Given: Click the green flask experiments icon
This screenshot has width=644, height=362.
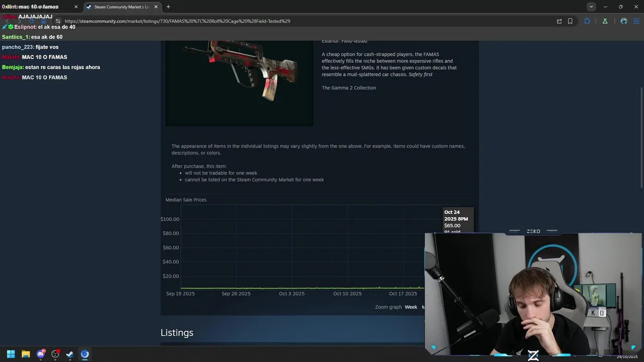Looking at the screenshot, I should 605,21.
